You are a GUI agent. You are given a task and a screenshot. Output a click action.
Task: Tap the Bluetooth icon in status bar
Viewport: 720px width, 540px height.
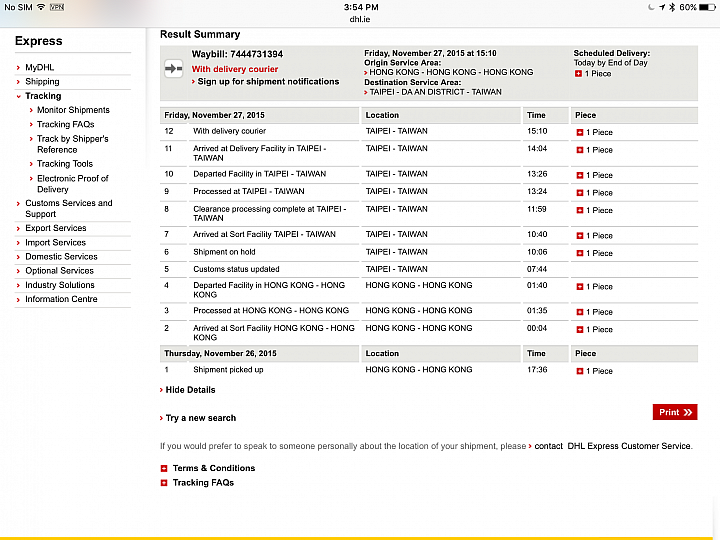click(672, 7)
